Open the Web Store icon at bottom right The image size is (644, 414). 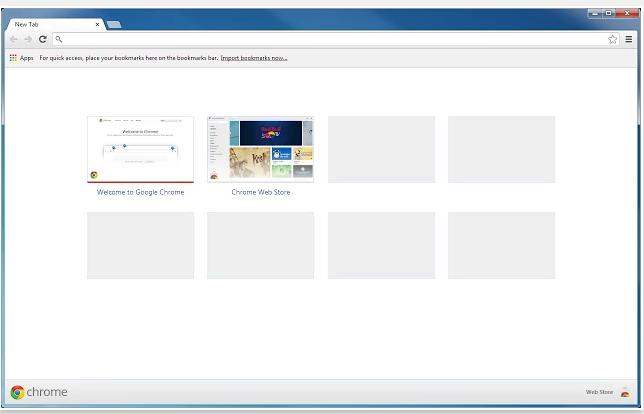coord(625,392)
